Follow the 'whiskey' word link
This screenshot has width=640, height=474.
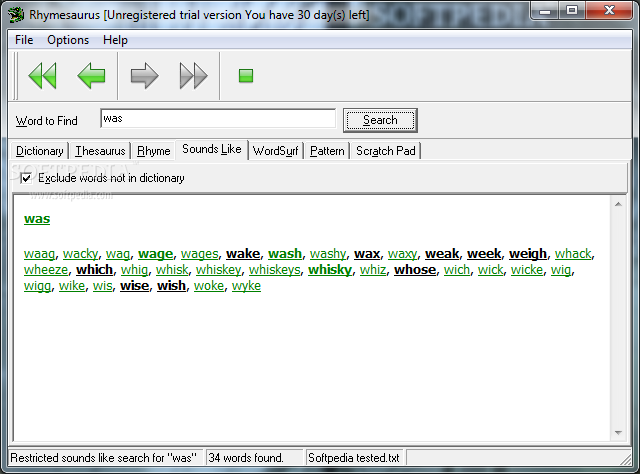click(x=219, y=270)
